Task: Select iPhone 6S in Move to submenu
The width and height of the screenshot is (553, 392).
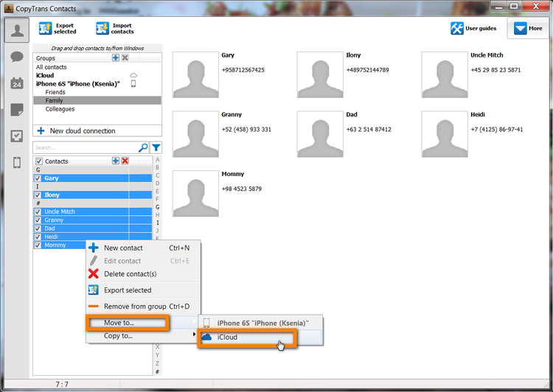Action: click(x=260, y=323)
